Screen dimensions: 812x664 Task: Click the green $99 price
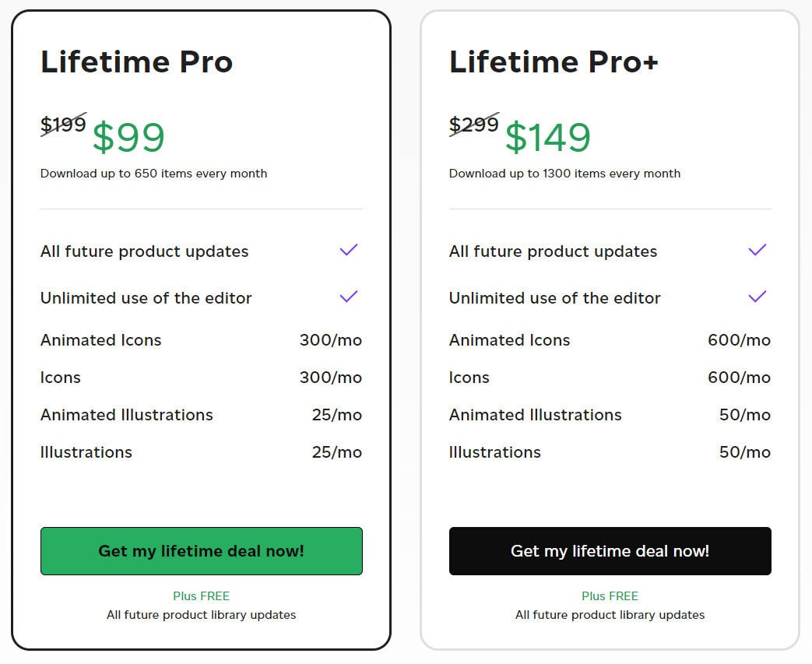(128, 138)
